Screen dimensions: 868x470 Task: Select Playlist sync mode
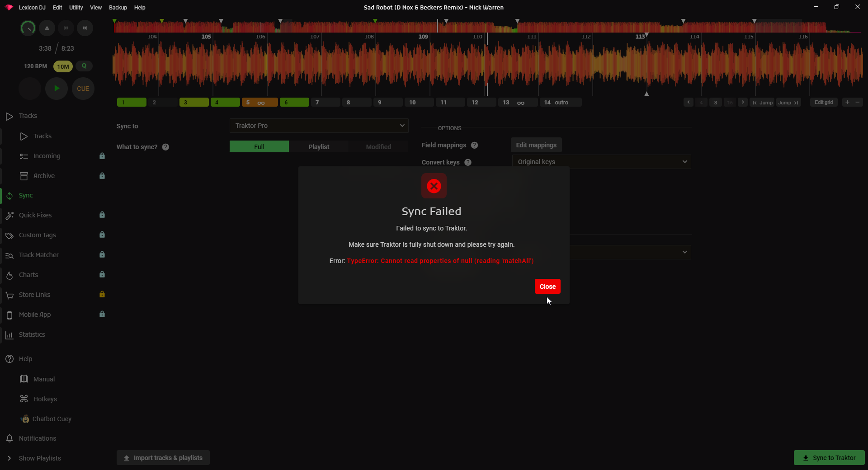point(319,147)
